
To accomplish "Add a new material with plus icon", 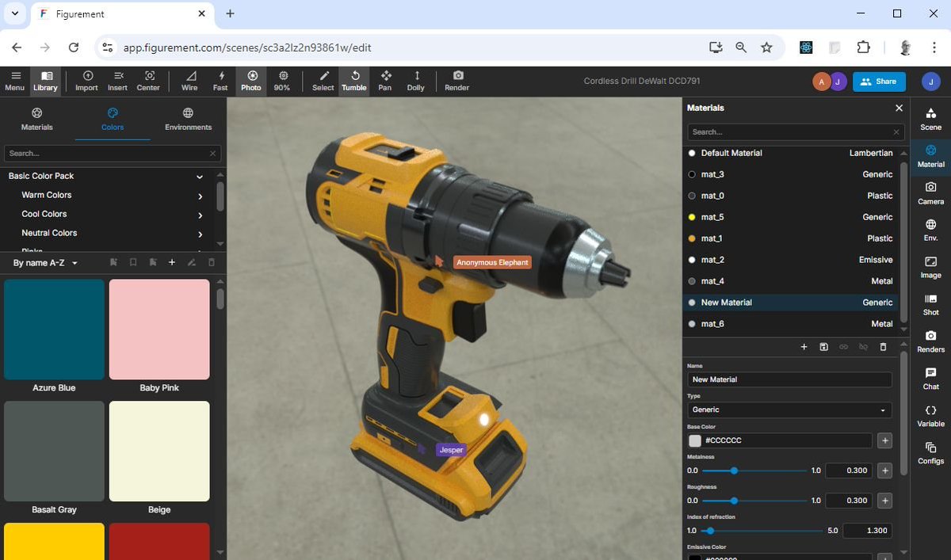I will click(x=804, y=347).
